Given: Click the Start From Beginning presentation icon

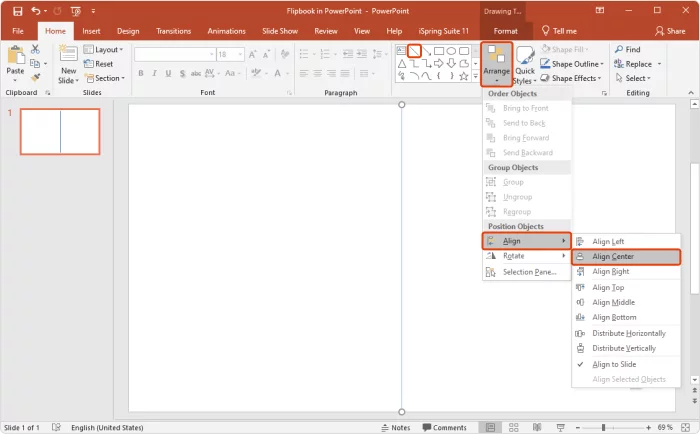Looking at the screenshot, I should 76,11.
